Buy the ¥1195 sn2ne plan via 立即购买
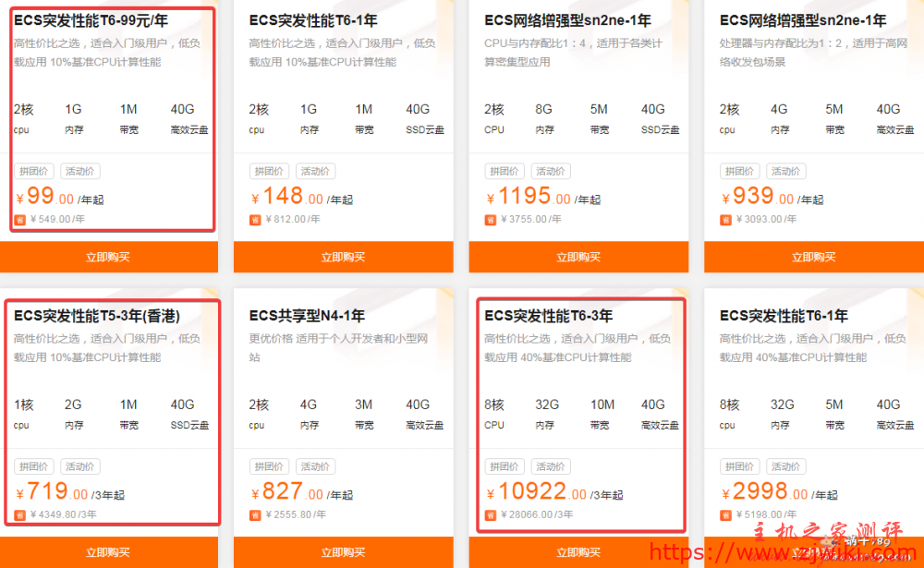The height and width of the screenshot is (568, 924). (578, 258)
